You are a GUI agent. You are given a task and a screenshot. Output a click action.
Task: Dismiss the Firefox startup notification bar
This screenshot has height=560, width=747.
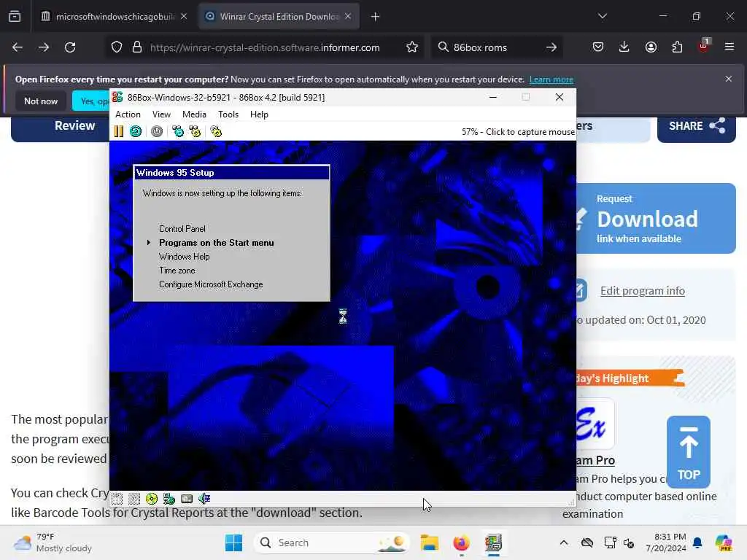point(729,79)
